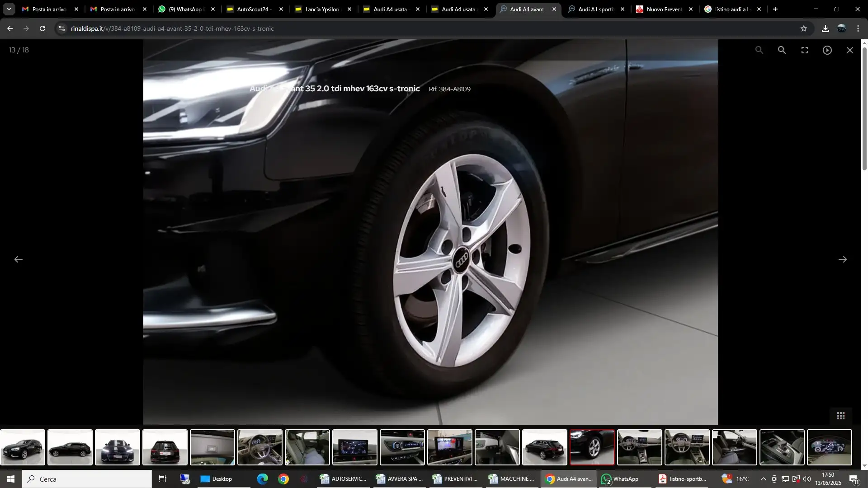
Task: Reload the current page
Action: [x=42, y=28]
